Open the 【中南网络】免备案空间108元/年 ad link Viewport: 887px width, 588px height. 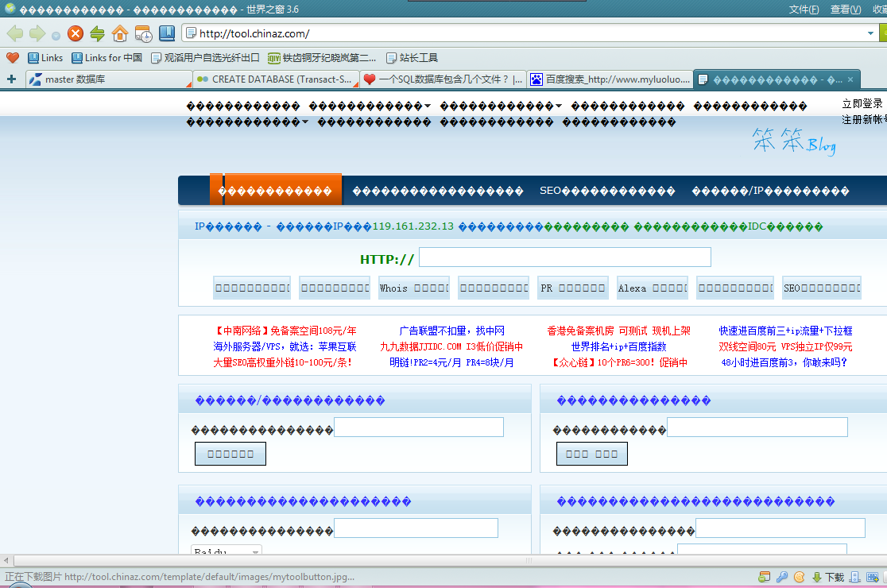click(285, 331)
